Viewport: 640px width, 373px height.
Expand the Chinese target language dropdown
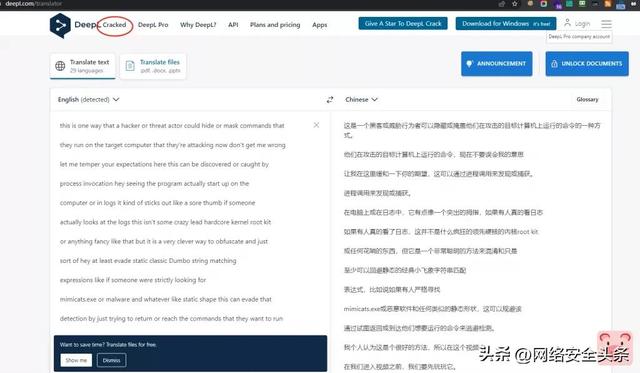361,100
